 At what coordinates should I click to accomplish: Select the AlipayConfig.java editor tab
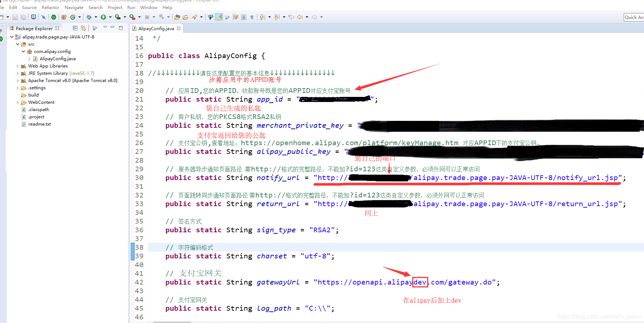point(156,28)
